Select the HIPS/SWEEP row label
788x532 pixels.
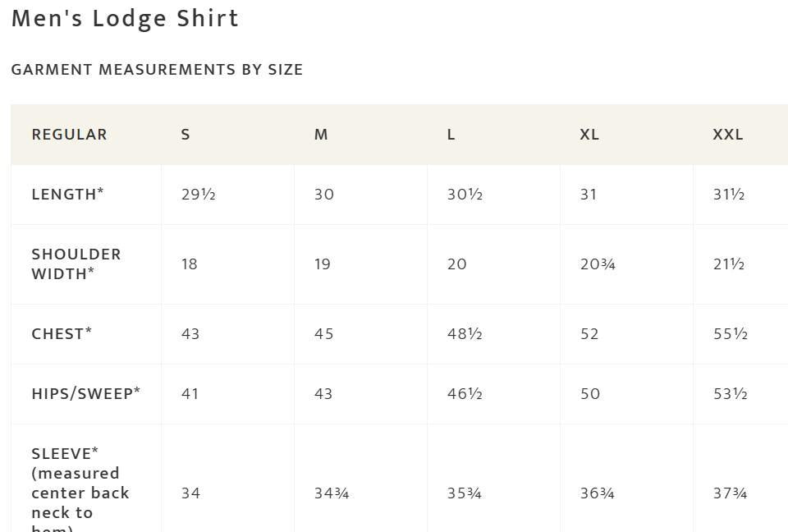(x=85, y=394)
